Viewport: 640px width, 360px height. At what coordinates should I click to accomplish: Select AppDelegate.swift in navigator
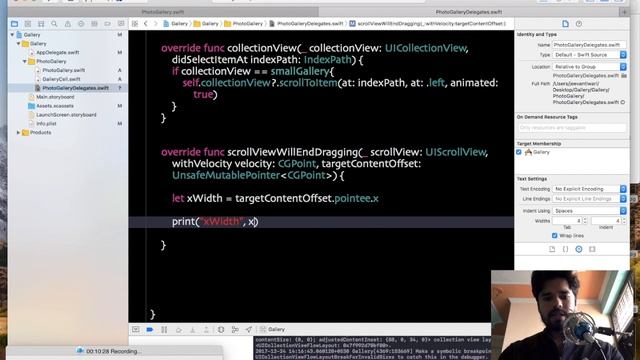point(58,53)
